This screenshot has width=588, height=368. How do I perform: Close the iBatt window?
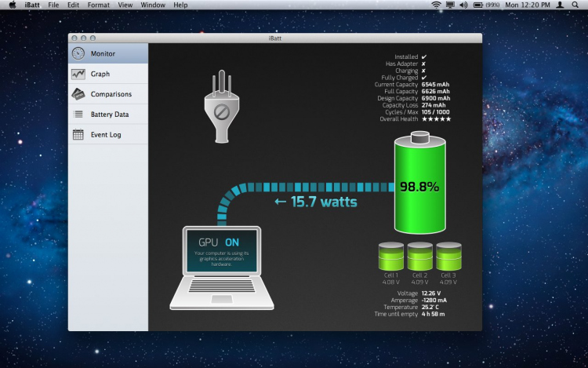point(74,38)
